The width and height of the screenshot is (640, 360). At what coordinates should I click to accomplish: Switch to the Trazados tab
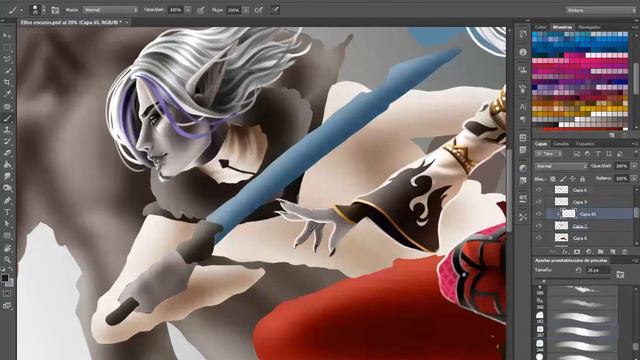(x=585, y=144)
